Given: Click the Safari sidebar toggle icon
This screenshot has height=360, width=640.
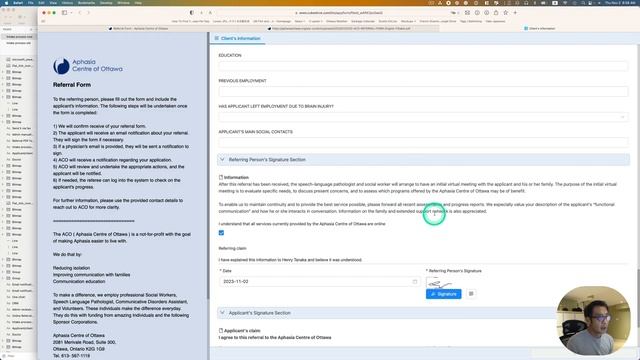Looking at the screenshot, I should [64, 13].
